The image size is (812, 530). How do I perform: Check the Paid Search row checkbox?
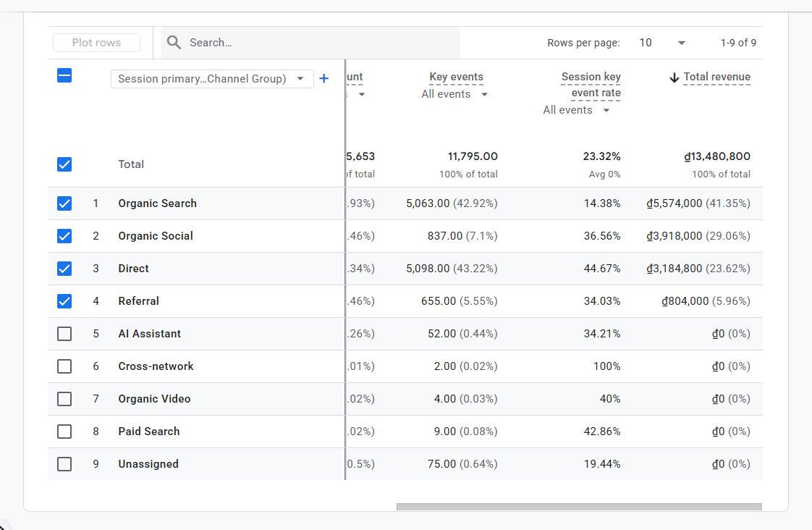tap(64, 432)
